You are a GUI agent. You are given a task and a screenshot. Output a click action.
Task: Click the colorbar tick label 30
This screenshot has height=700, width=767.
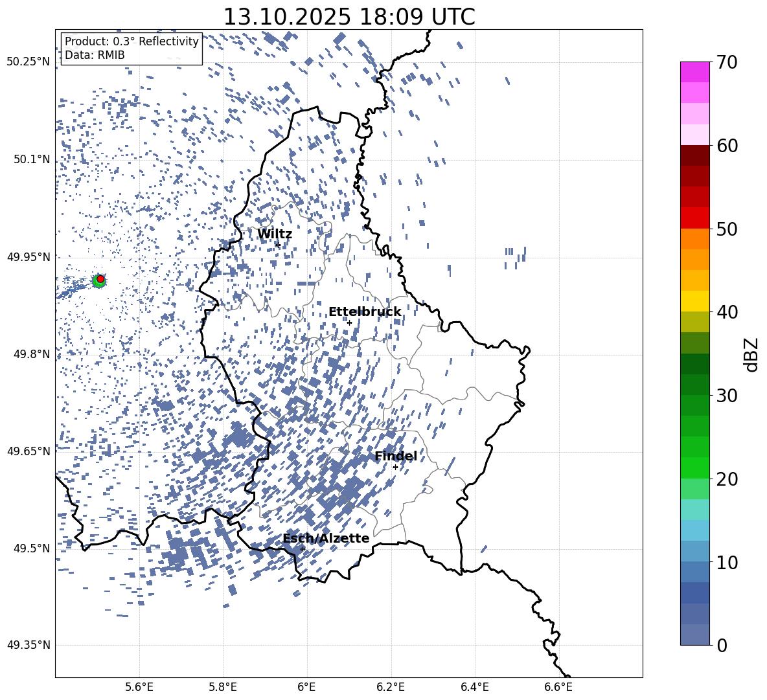tap(727, 396)
